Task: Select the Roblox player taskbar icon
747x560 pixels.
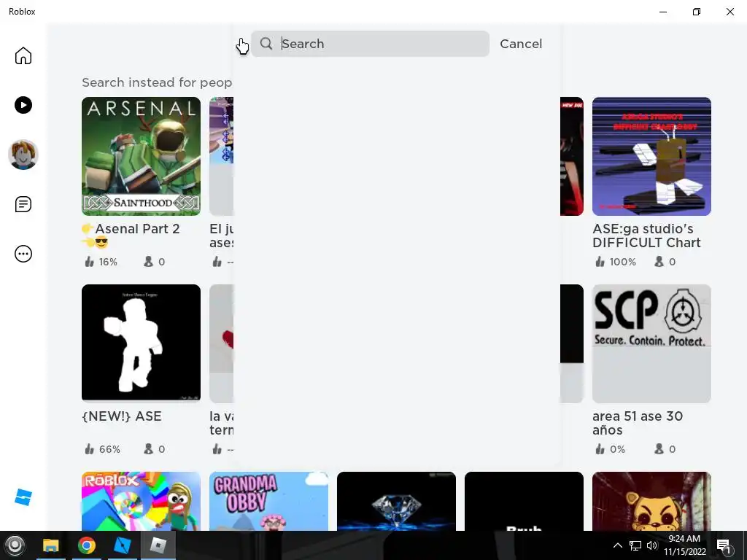Action: click(x=158, y=545)
